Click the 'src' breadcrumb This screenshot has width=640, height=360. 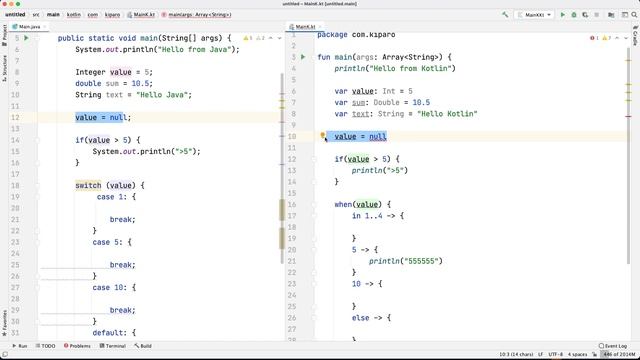pos(36,15)
